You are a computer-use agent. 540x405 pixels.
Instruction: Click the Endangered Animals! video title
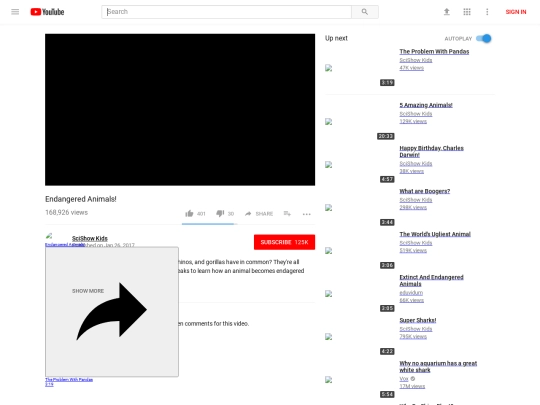click(x=81, y=199)
